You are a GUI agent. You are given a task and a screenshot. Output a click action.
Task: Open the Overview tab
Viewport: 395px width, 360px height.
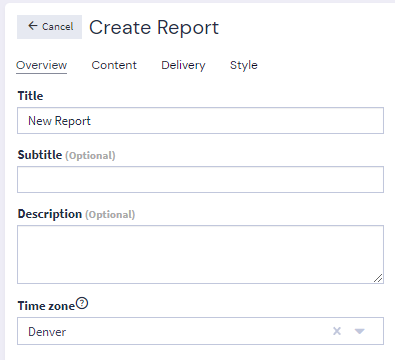42,65
